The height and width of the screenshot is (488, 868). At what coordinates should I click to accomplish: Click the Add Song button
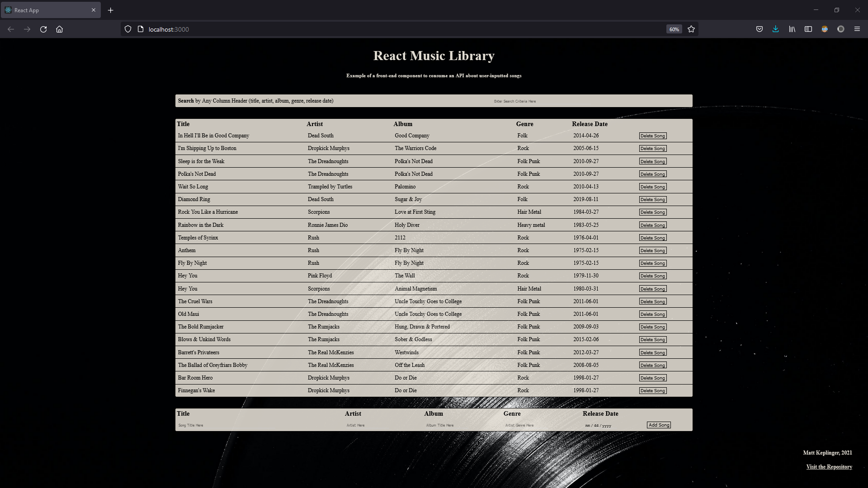tap(659, 425)
